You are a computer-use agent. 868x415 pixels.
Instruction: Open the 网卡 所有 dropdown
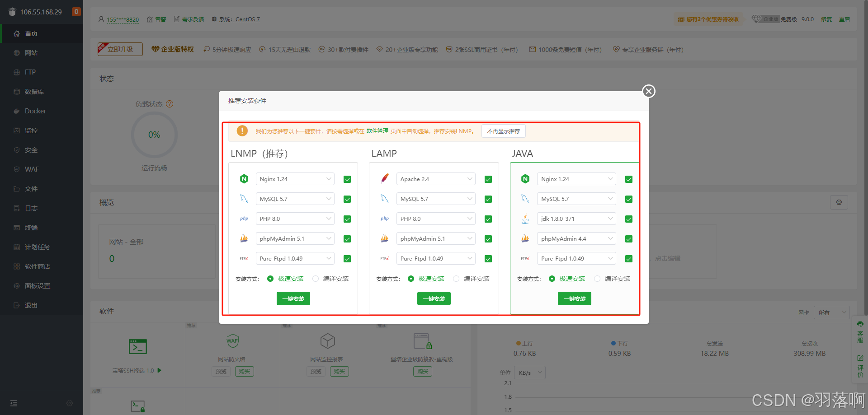tap(832, 312)
